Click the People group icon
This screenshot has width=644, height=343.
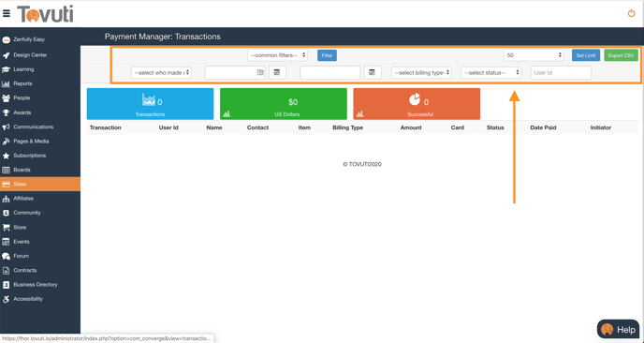point(7,98)
